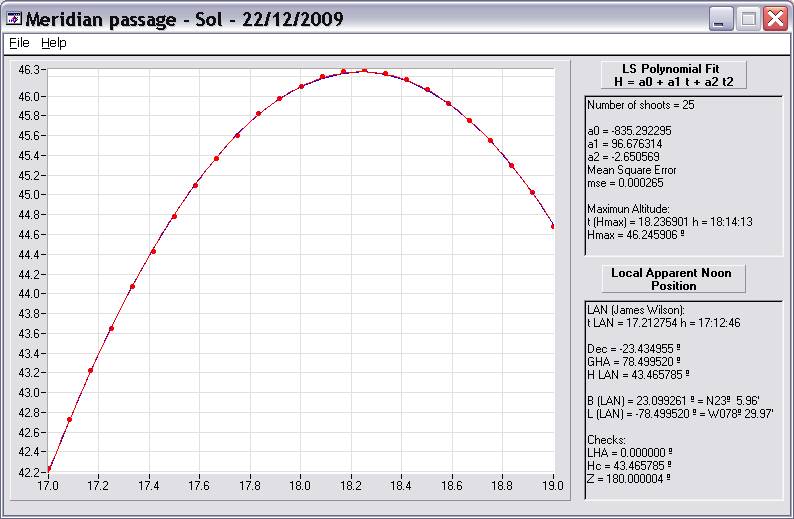
Task: Minimize the Meridian passage window
Action: pyautogui.click(x=721, y=19)
